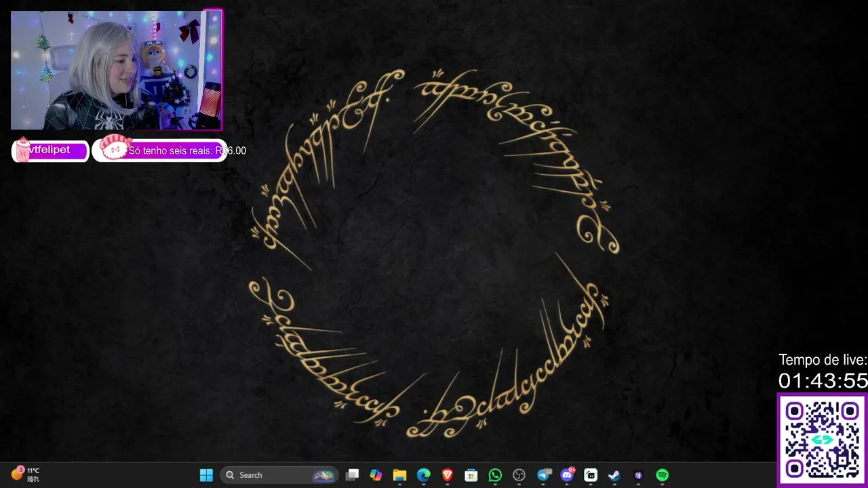Viewport: 868px width, 488px height.
Task: Open Brave browser from the taskbar
Action: click(448, 475)
